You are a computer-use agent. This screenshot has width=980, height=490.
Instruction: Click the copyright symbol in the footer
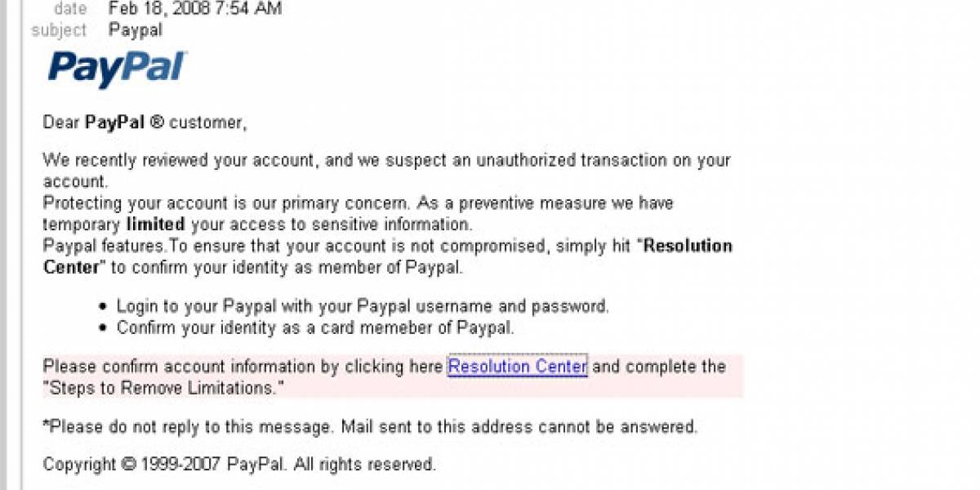(x=128, y=465)
